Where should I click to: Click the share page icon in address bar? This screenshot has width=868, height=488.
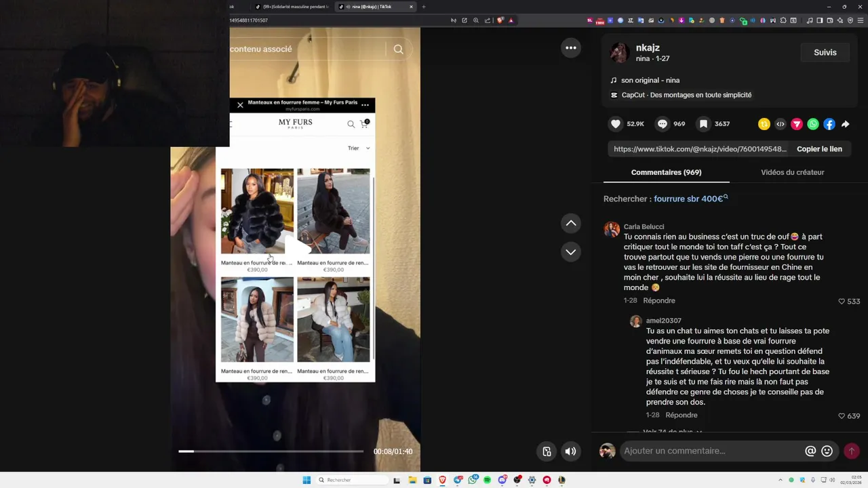(x=487, y=20)
